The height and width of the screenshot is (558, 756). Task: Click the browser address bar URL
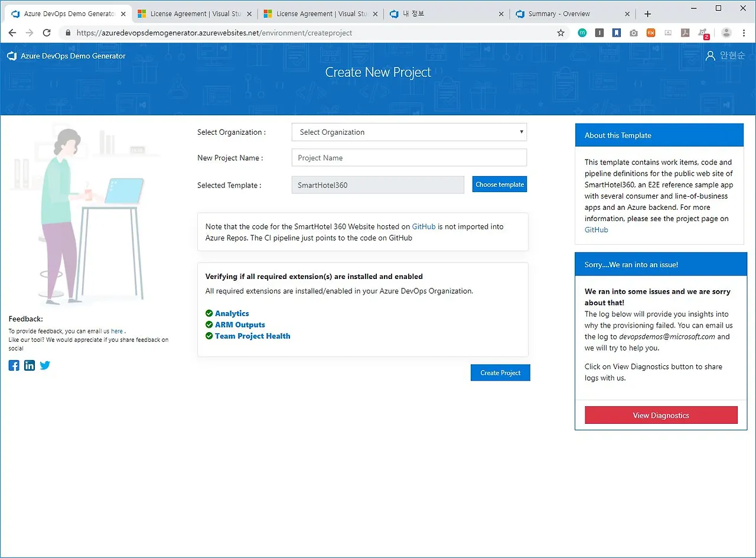tap(214, 33)
